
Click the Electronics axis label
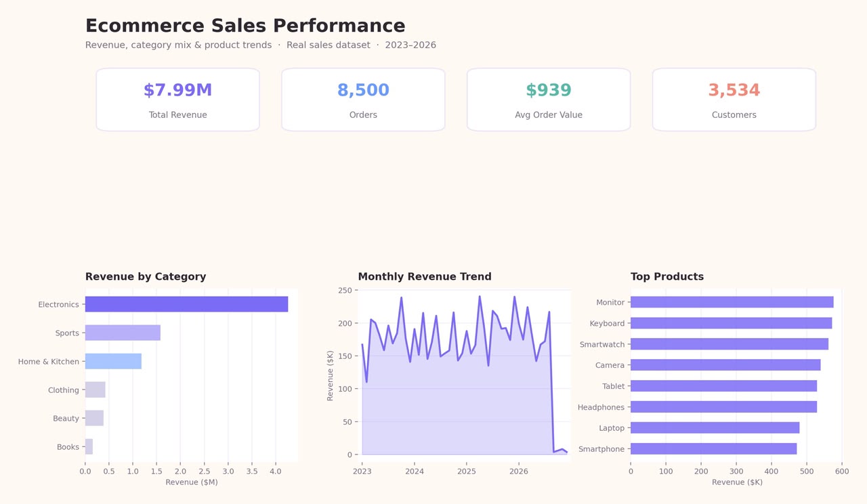click(x=58, y=305)
